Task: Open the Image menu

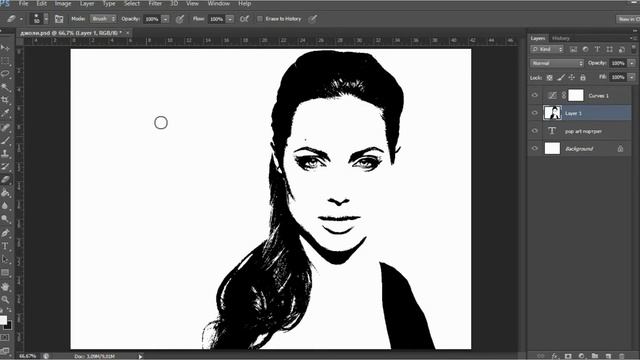Action: click(x=63, y=4)
